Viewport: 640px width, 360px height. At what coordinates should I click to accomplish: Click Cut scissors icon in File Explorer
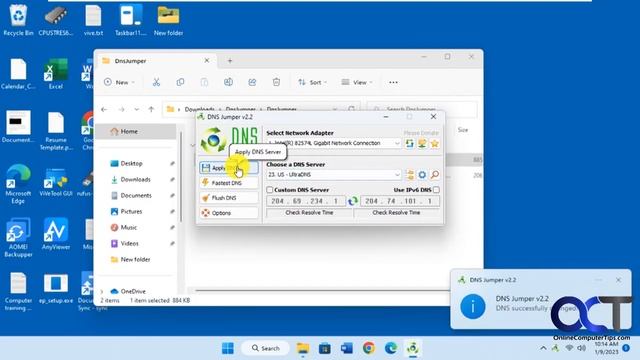pos(156,82)
